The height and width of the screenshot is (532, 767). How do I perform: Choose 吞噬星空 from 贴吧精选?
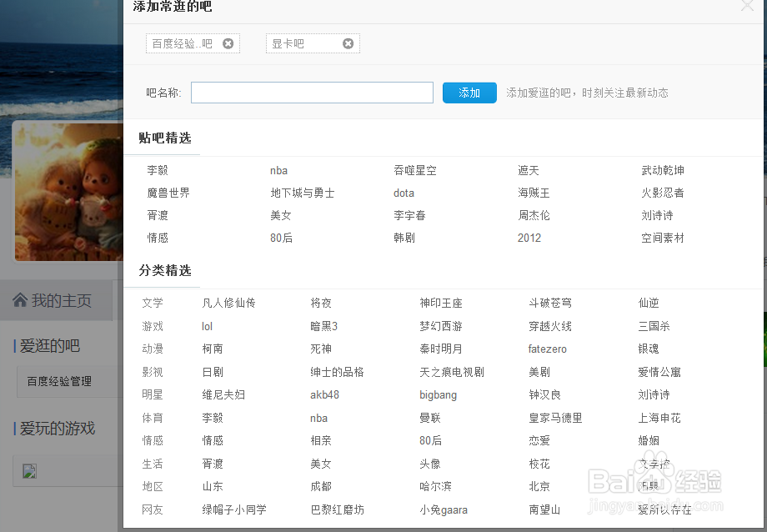click(x=415, y=170)
